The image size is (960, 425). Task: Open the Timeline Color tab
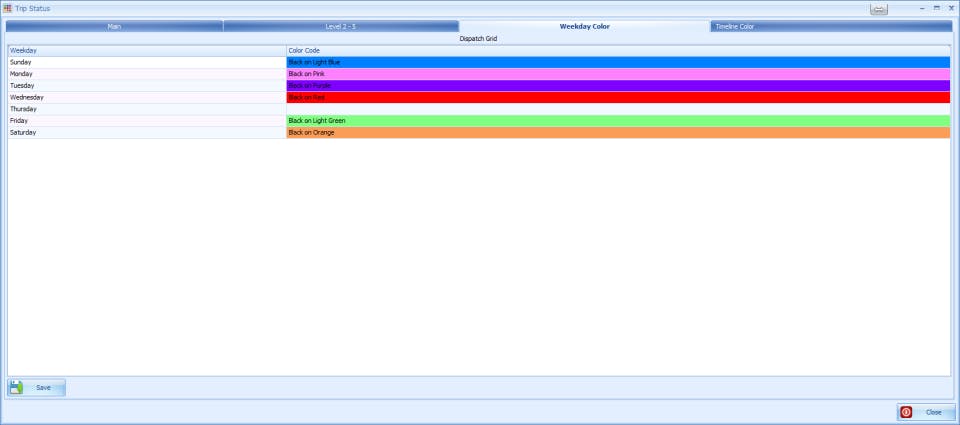(x=831, y=26)
